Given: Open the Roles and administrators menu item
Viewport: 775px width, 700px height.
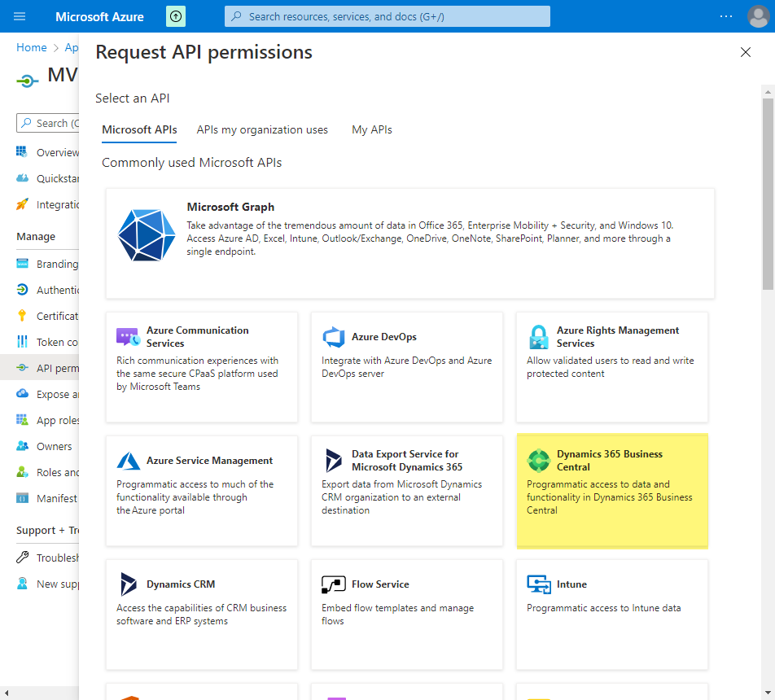Looking at the screenshot, I should 40,472.
